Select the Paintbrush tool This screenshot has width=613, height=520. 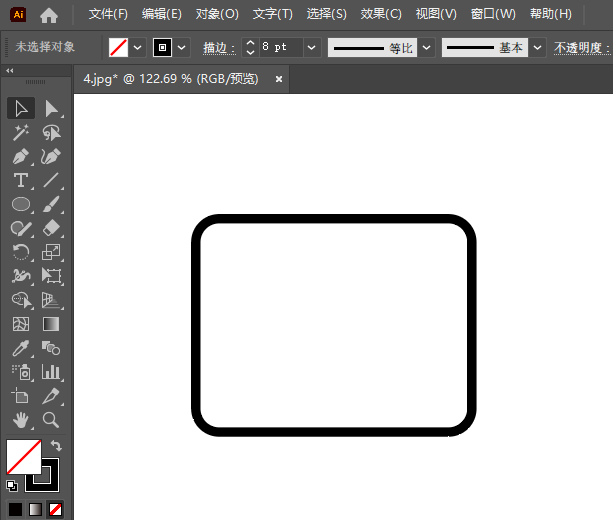pos(51,204)
